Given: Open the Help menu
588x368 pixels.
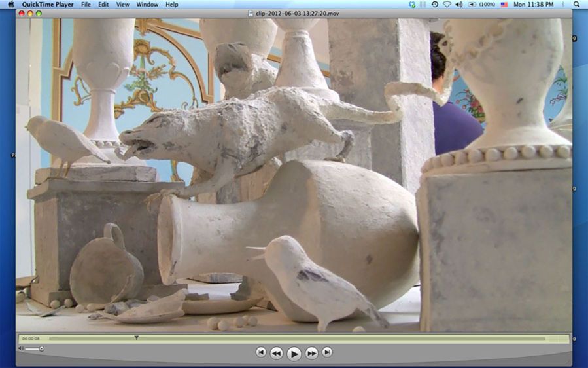Looking at the screenshot, I should [x=171, y=5].
